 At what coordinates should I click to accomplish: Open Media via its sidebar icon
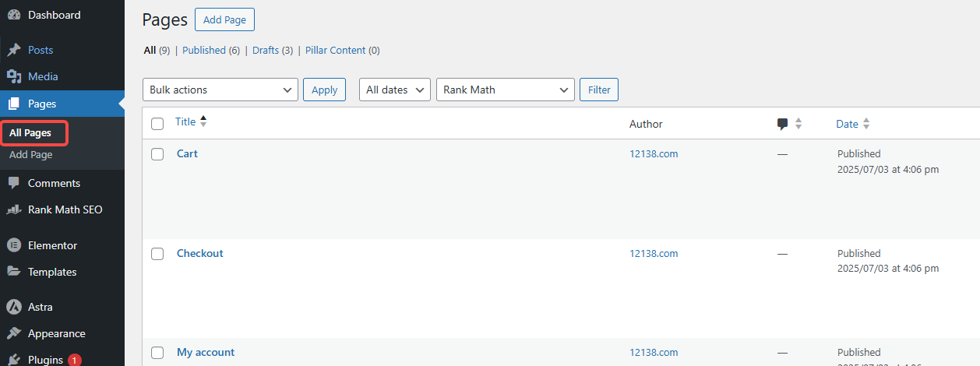14,76
